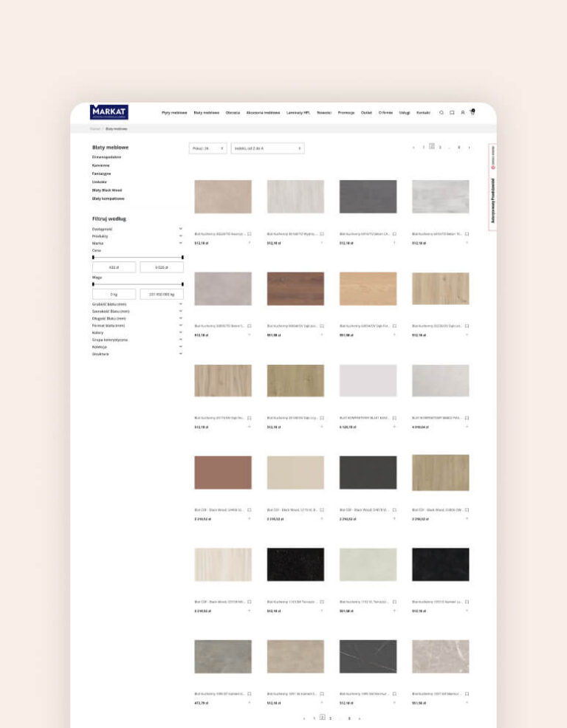Click the next arrow in bottom pagination
567x728 pixels.
(x=360, y=718)
